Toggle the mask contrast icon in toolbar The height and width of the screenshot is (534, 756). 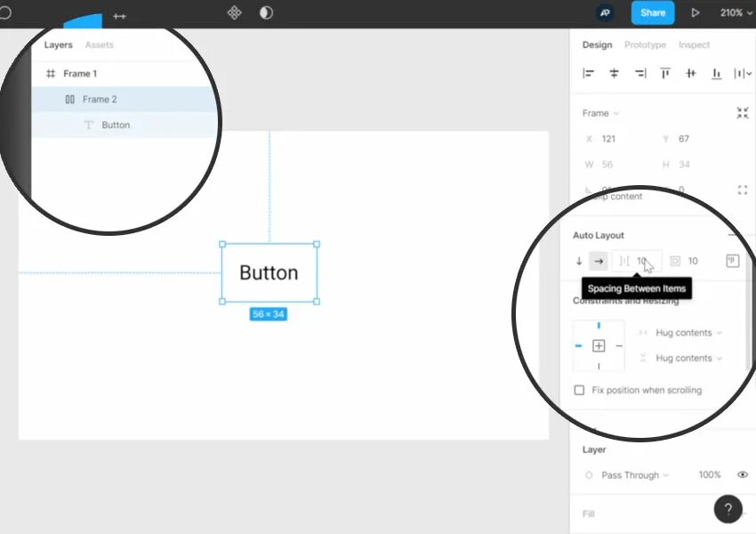point(266,12)
